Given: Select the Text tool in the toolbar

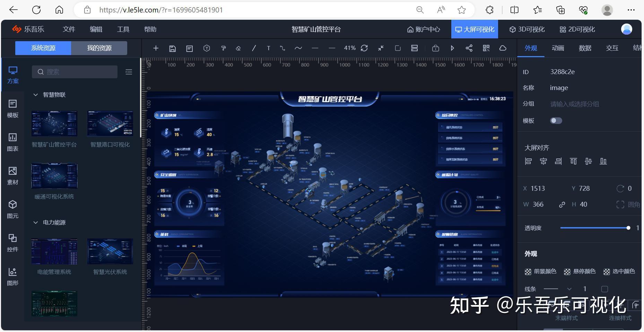Looking at the screenshot, I should [x=268, y=48].
